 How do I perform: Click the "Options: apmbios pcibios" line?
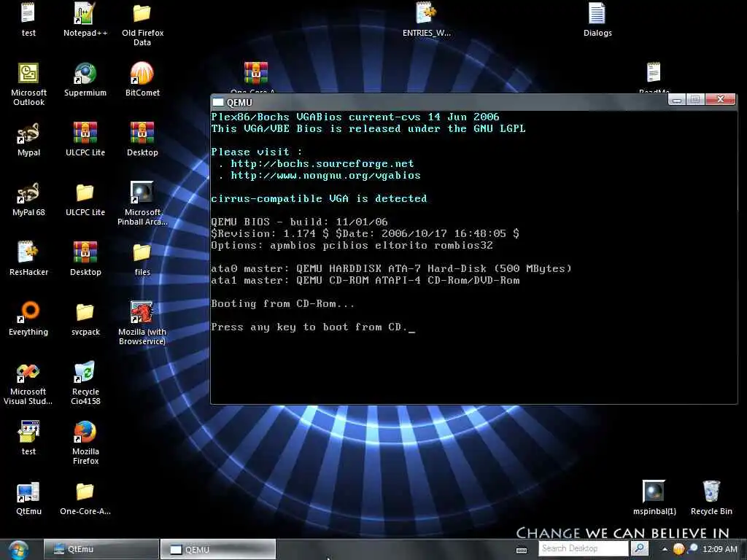(x=352, y=245)
